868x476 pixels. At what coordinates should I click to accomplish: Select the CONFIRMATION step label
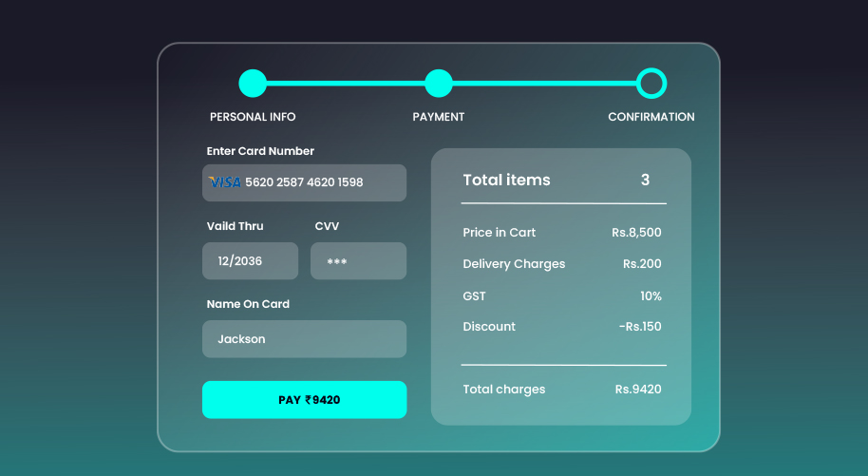[x=651, y=117]
